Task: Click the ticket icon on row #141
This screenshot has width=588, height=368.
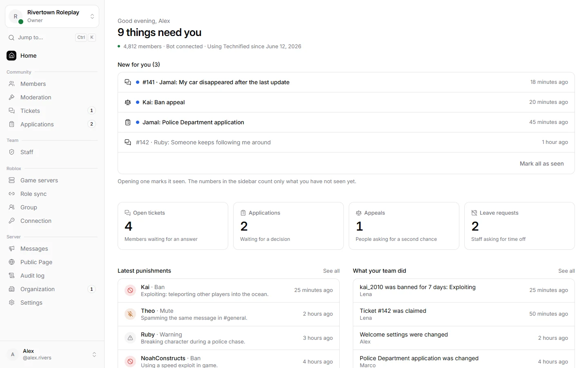Action: tap(128, 82)
